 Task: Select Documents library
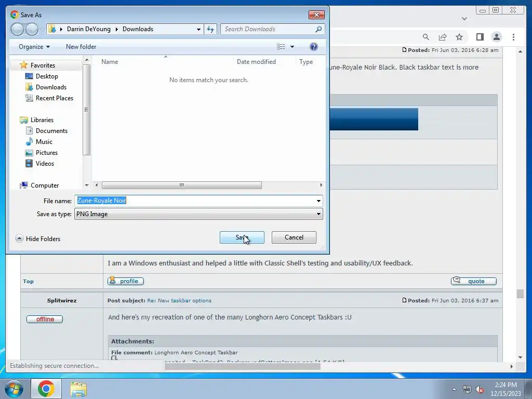tap(51, 130)
